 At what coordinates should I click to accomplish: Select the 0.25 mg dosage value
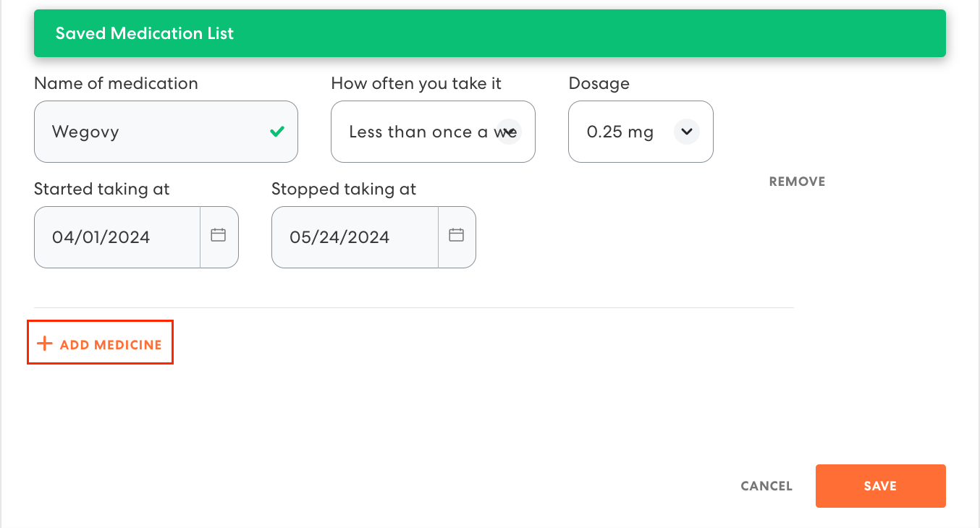(620, 132)
